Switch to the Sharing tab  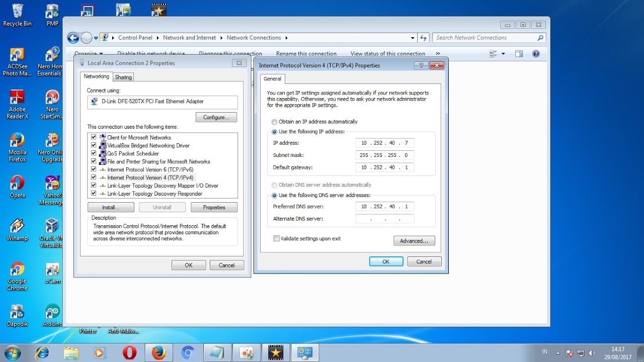pyautogui.click(x=123, y=77)
